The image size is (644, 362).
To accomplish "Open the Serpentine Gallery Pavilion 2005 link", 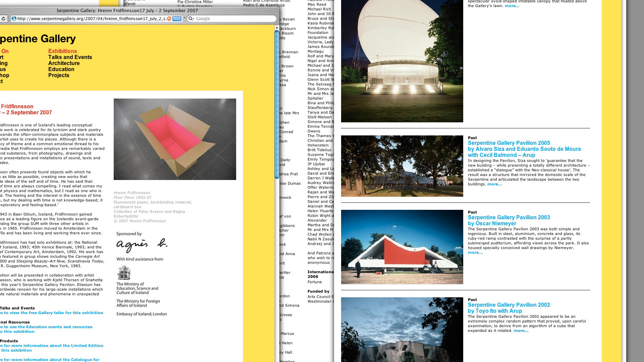I will point(508,143).
